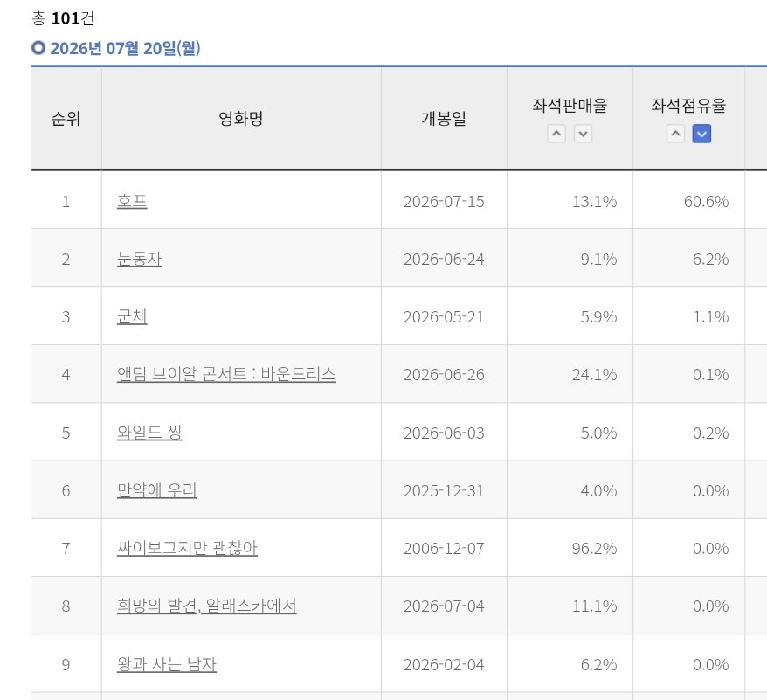Screen dimensions: 767x700
Task: Open movie link 와일드 씽
Action: [149, 433]
